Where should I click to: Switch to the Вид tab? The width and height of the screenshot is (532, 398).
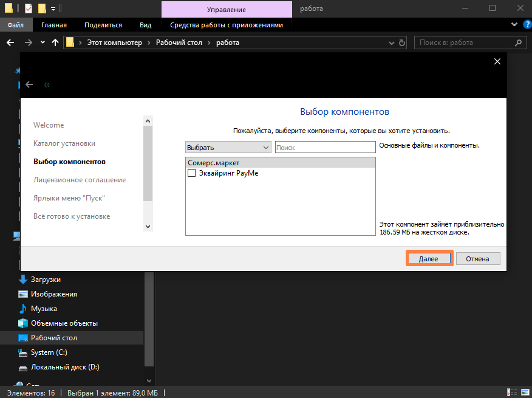(x=145, y=25)
